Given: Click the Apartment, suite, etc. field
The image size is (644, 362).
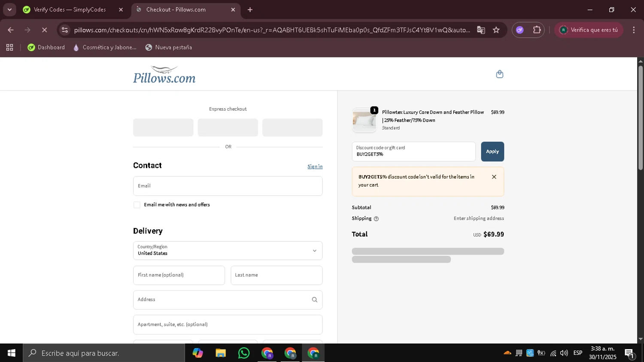Looking at the screenshot, I should point(228,325).
